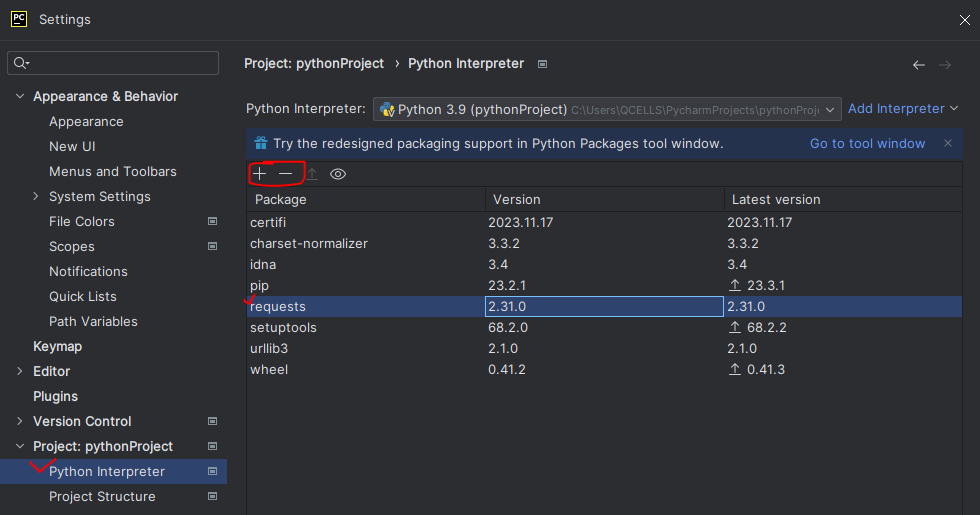Expand the System Settings node

[36, 196]
